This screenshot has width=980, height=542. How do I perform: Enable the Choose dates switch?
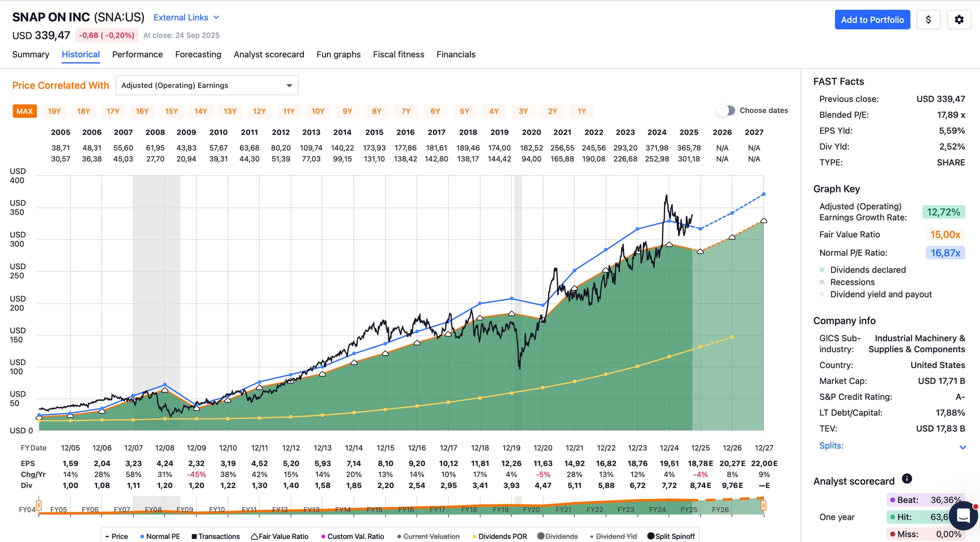click(725, 111)
